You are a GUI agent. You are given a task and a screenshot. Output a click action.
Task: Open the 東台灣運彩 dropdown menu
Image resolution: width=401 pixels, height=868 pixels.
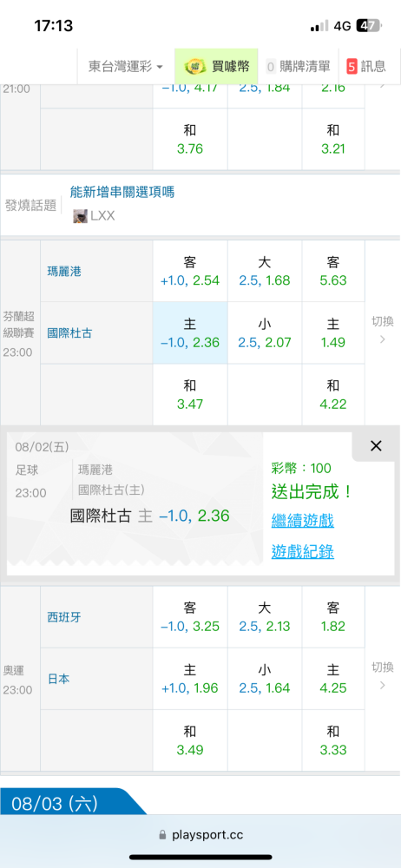click(x=126, y=67)
